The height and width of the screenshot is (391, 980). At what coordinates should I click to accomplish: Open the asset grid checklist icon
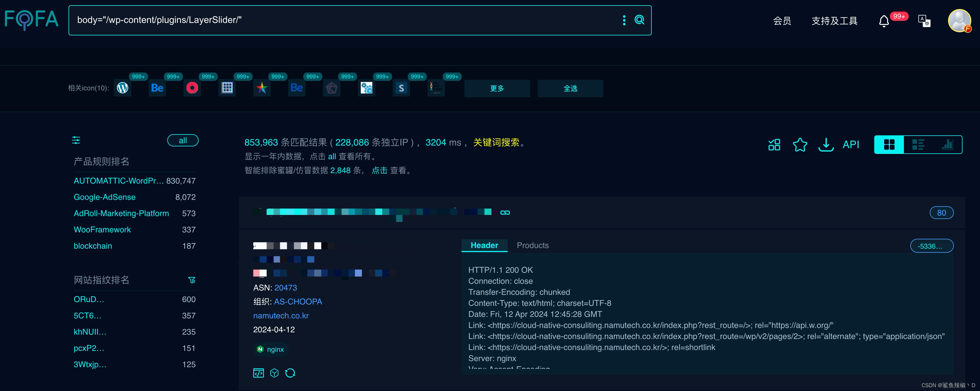tap(774, 145)
